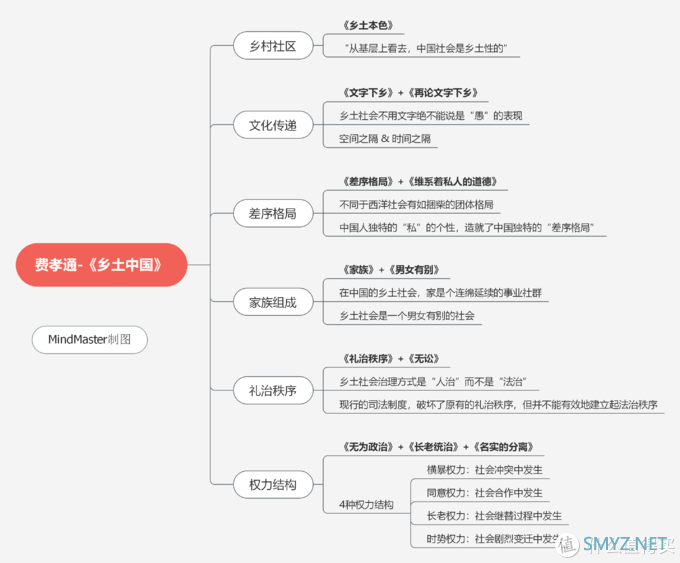Image resolution: width=680 pixels, height=563 pixels.
Task: Select the subtopic starting 乡土社会治理方式是"人治"
Action: click(433, 382)
